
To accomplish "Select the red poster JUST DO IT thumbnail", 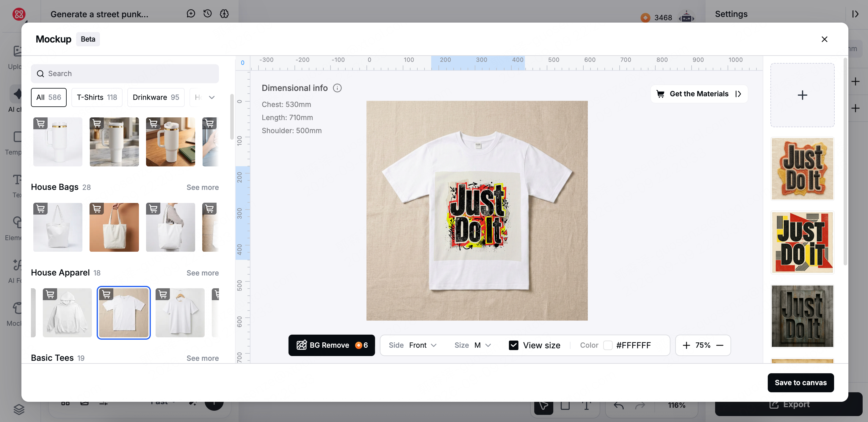I will tap(802, 242).
